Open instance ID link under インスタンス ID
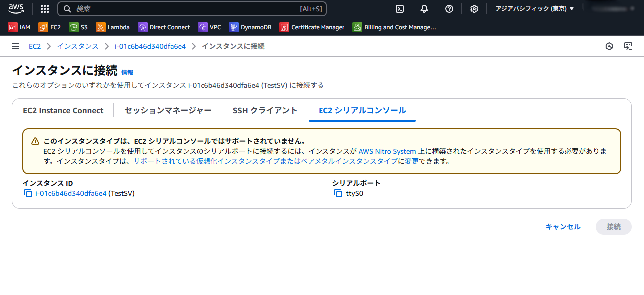Screen dimensions: 644x295 (71, 193)
